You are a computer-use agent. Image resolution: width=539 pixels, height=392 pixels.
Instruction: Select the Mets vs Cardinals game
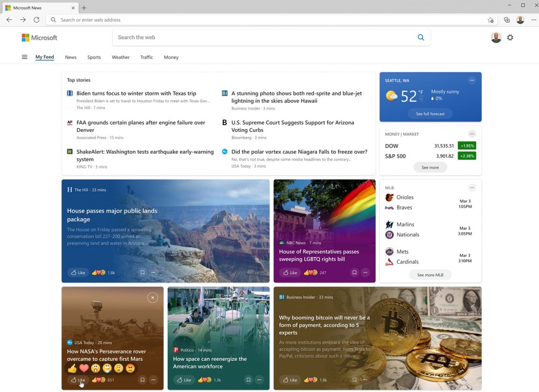pos(430,257)
